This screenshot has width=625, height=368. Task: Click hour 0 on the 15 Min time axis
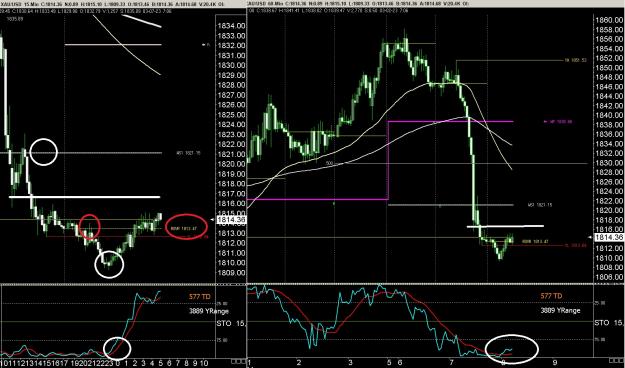click(x=118, y=363)
